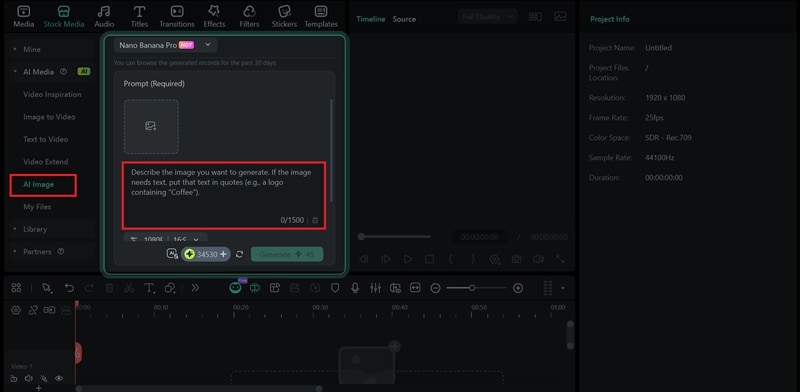Toggle auto link in track header
This screenshot has width=800, height=392.
tap(33, 310)
